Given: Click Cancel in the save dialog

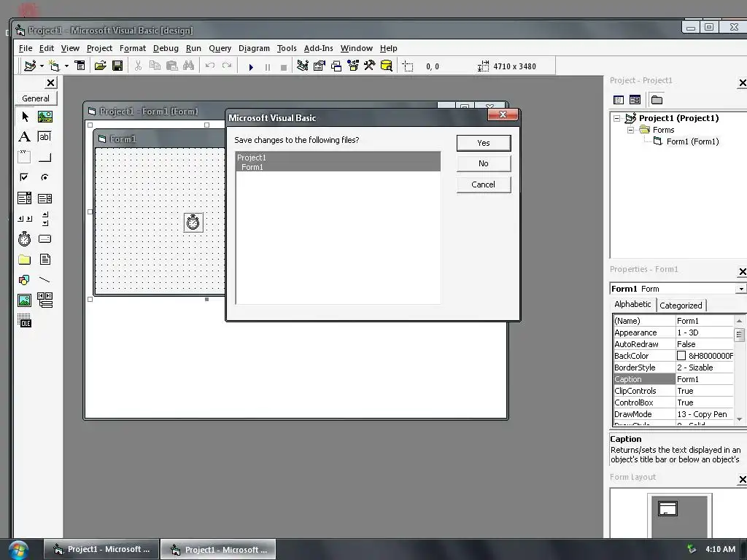Looking at the screenshot, I should coord(484,184).
